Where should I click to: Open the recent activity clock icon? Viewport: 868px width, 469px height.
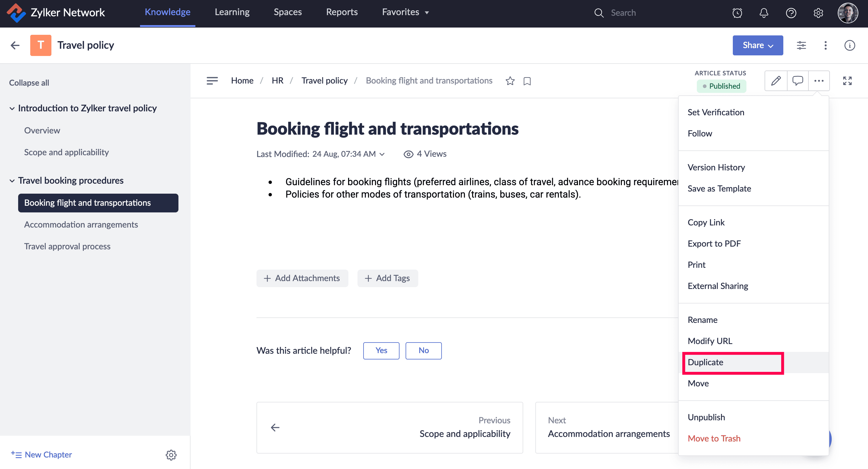coord(737,13)
